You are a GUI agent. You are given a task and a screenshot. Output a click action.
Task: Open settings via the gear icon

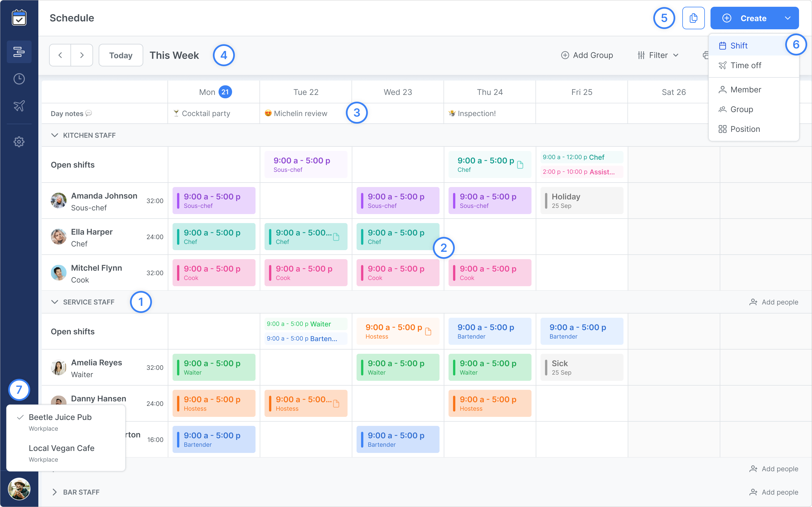coord(19,141)
